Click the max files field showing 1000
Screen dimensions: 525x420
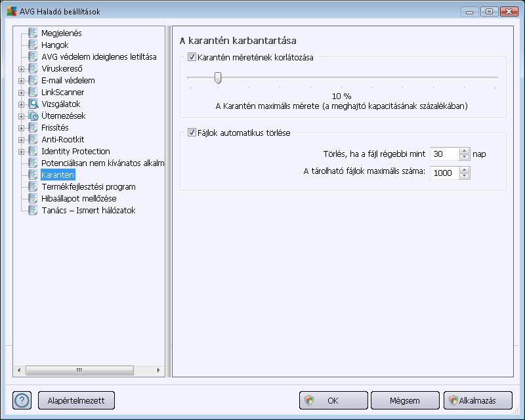coord(445,173)
